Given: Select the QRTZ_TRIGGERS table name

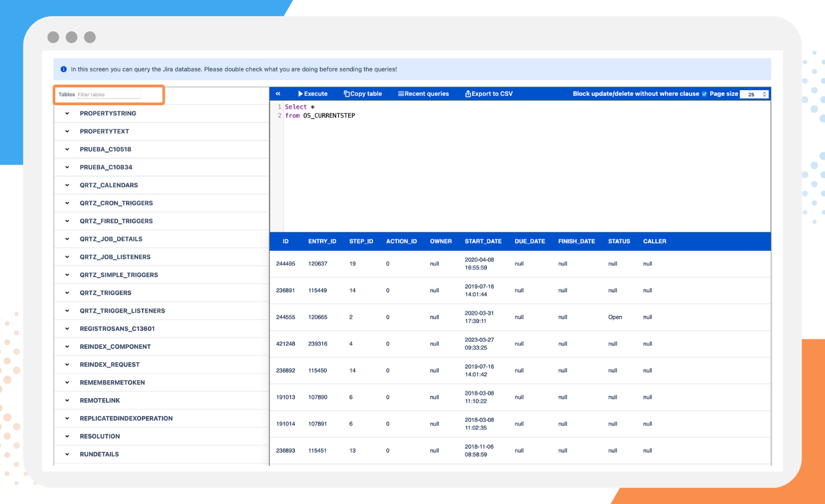Looking at the screenshot, I should 105,293.
